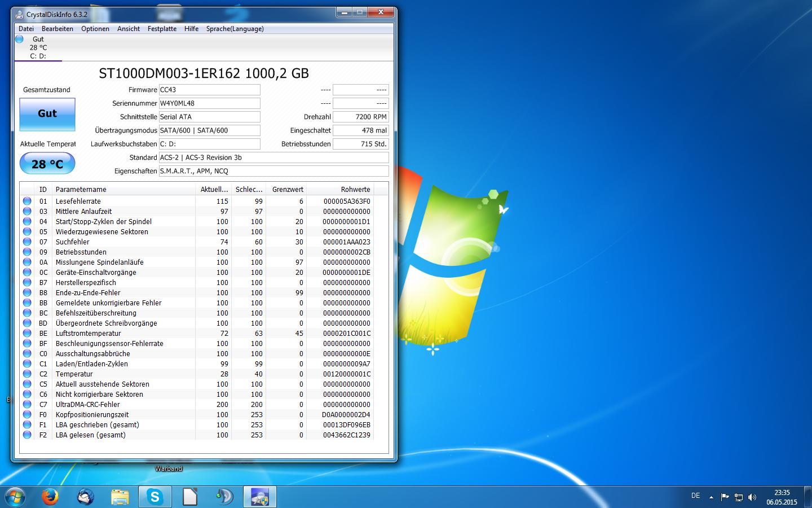
Task: Open the Hilfe menu
Action: 191,29
